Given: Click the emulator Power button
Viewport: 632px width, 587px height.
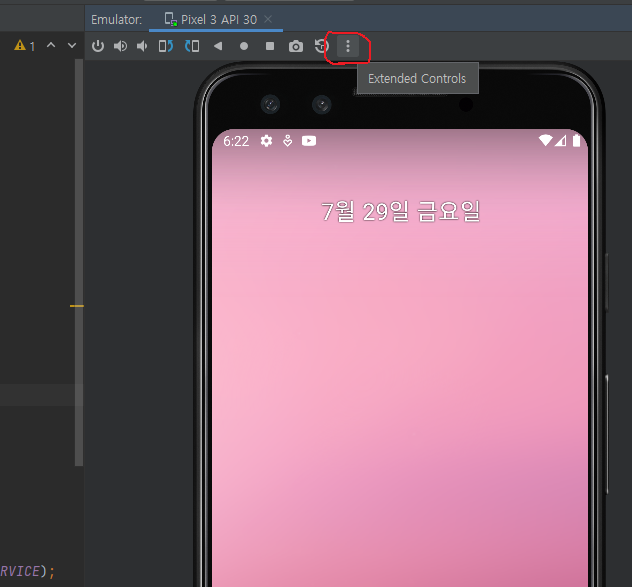Looking at the screenshot, I should [98, 46].
